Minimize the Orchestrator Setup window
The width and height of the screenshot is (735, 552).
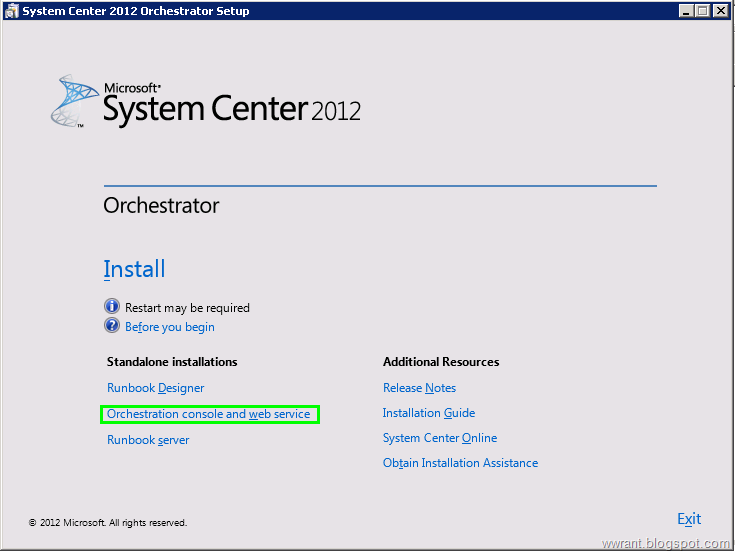tap(686, 10)
